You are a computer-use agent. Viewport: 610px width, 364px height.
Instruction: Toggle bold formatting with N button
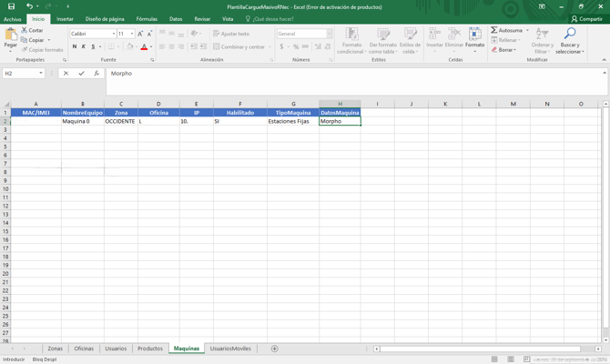[75, 46]
